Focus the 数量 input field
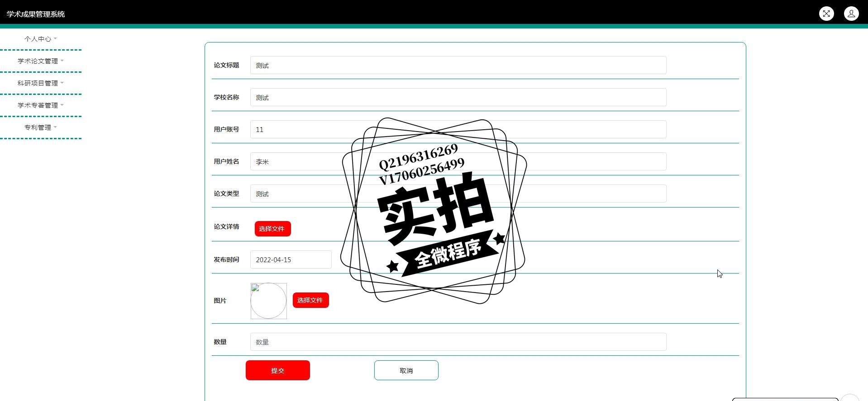The height and width of the screenshot is (401, 868). [458, 342]
